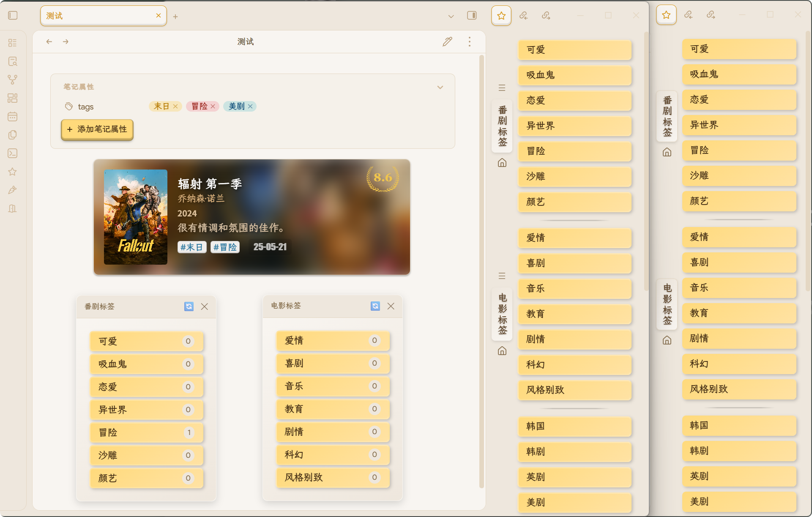Open a new tab with plus
This screenshot has height=517, width=812.
pos(175,16)
